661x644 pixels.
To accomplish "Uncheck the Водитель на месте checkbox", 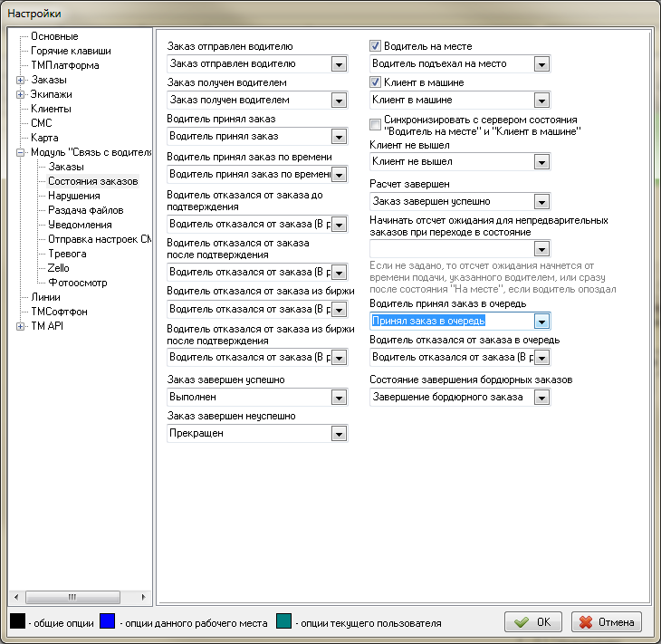I will [376, 46].
